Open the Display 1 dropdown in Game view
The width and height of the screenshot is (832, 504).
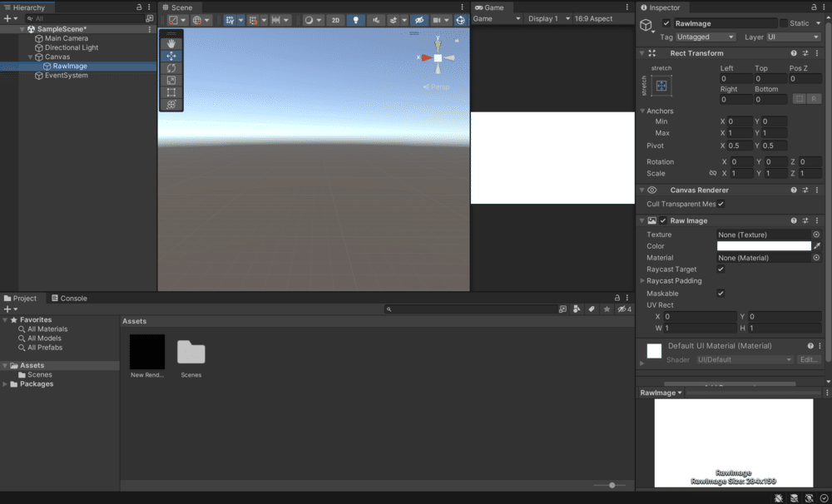549,17
